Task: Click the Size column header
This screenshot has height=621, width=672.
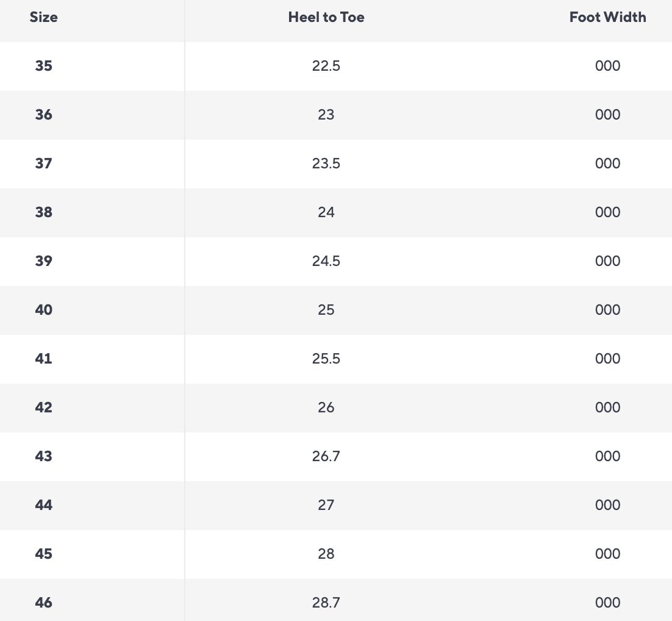Action: [x=44, y=17]
